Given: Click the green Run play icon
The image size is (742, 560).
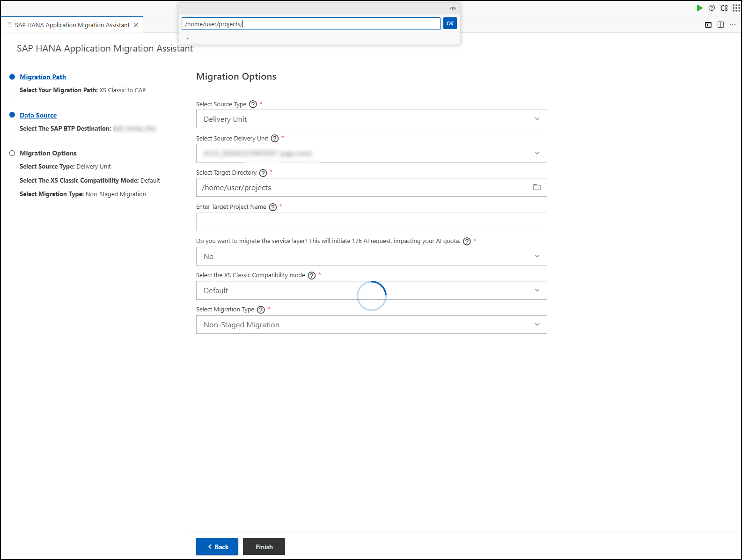Looking at the screenshot, I should tap(699, 8).
